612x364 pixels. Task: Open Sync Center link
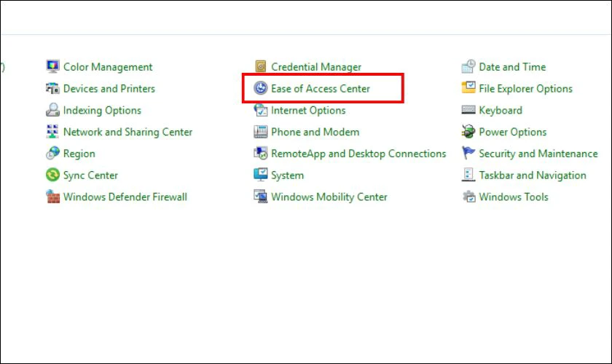[90, 175]
